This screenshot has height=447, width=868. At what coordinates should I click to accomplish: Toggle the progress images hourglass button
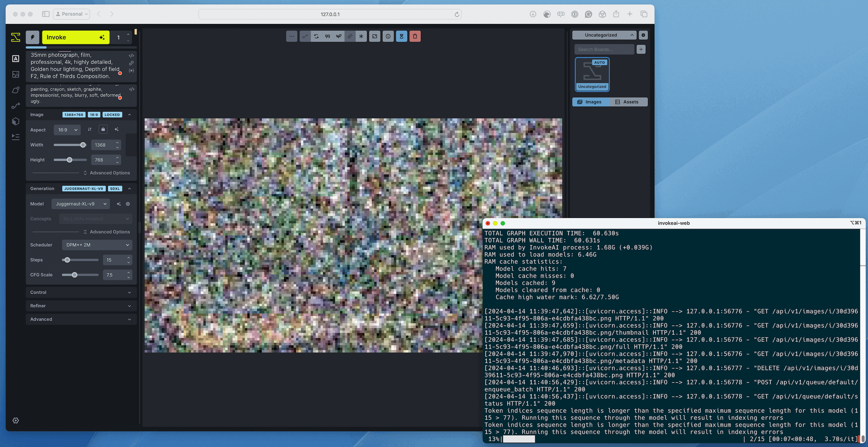(x=401, y=36)
